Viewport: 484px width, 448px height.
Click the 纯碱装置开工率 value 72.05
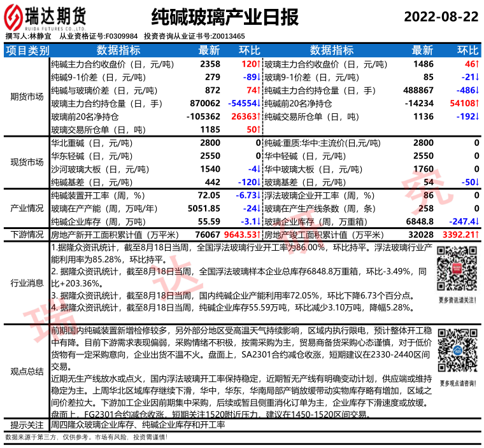pos(209,195)
